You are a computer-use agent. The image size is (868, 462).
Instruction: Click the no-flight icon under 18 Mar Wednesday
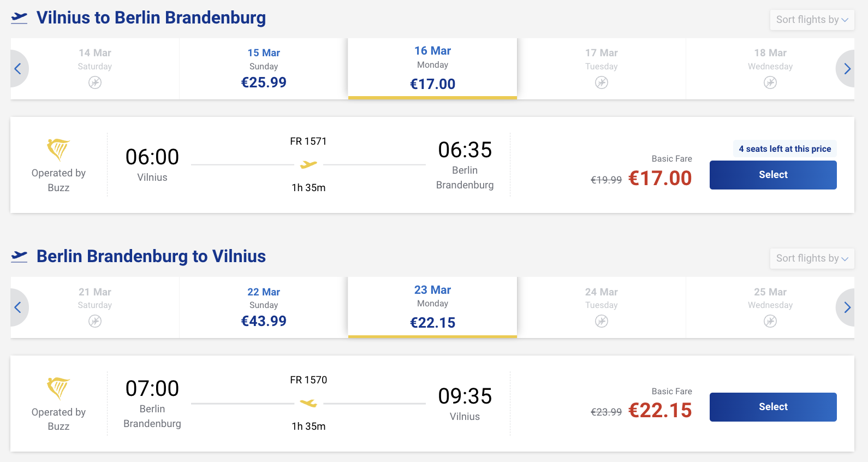click(770, 82)
